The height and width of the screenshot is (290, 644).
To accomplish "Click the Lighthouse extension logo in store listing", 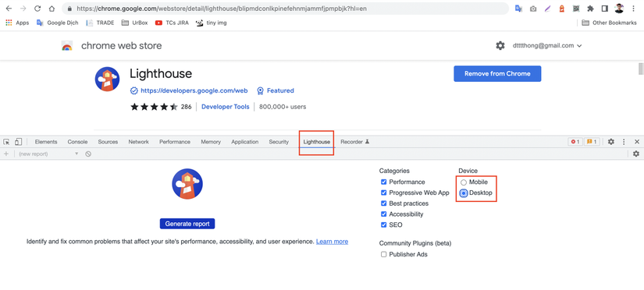I will tap(107, 79).
